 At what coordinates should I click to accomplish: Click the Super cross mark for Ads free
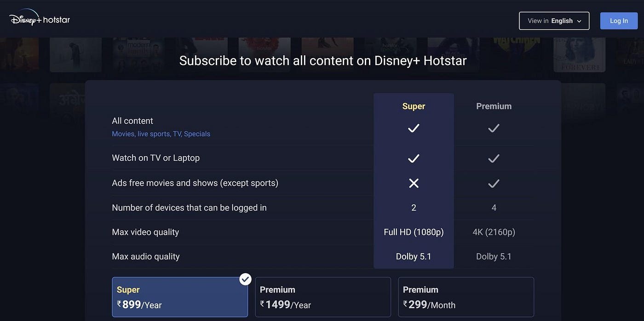coord(414,183)
